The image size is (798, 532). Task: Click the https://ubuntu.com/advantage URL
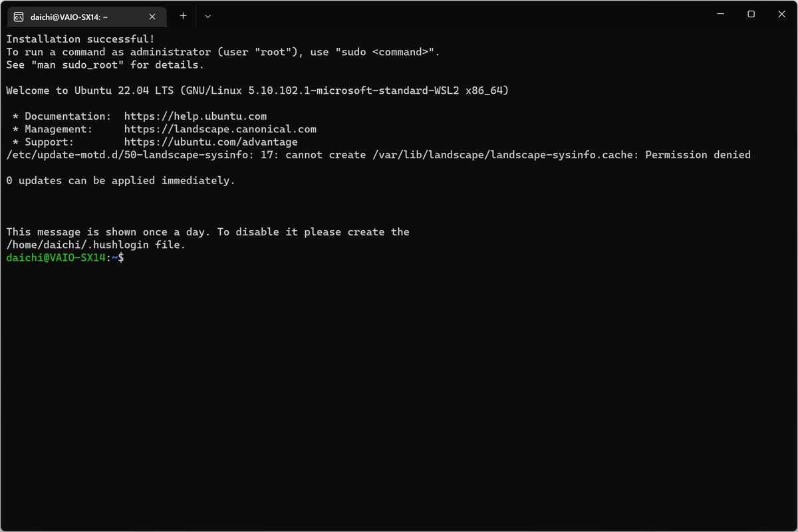pos(211,142)
